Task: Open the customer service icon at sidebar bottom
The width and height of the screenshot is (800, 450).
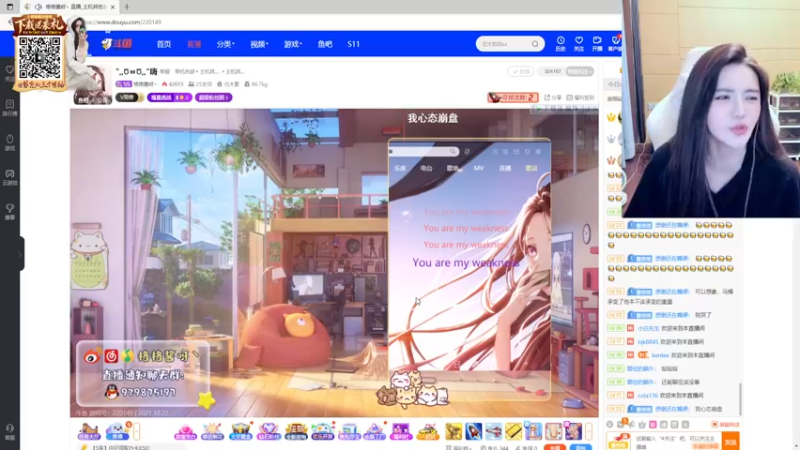Action: pyautogui.click(x=10, y=432)
